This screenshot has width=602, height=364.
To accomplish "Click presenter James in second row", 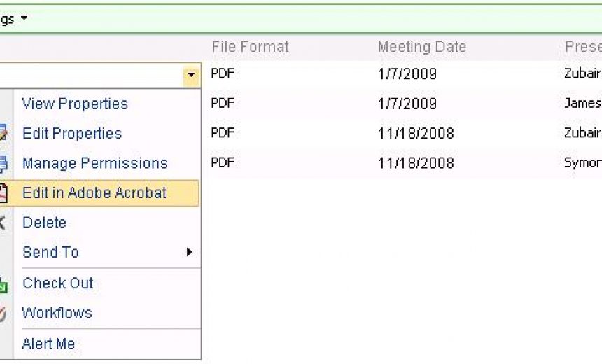I will click(x=582, y=104).
